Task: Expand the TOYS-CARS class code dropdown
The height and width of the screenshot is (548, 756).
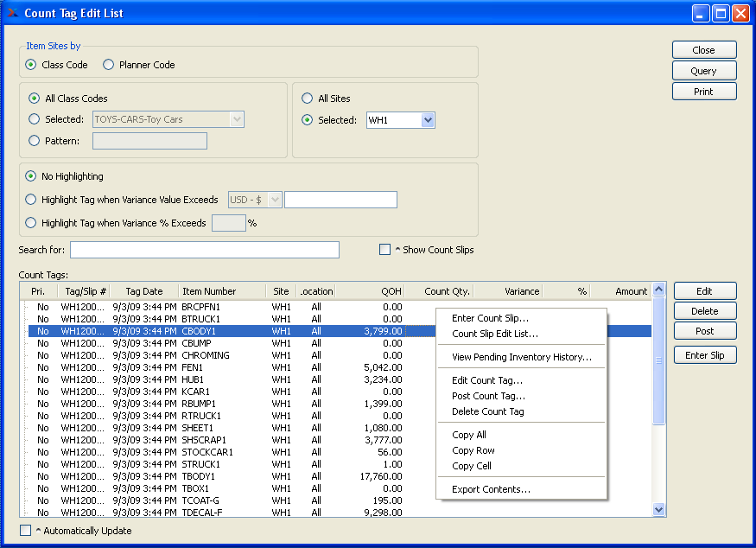Action: click(237, 119)
